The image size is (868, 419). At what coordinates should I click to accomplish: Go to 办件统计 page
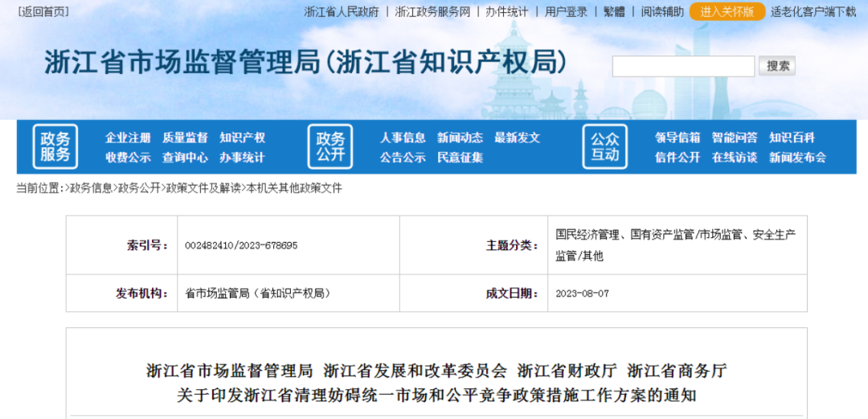pos(507,11)
